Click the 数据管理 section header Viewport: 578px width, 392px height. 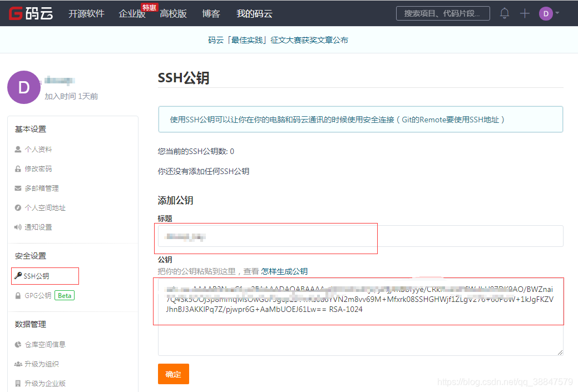(x=31, y=324)
